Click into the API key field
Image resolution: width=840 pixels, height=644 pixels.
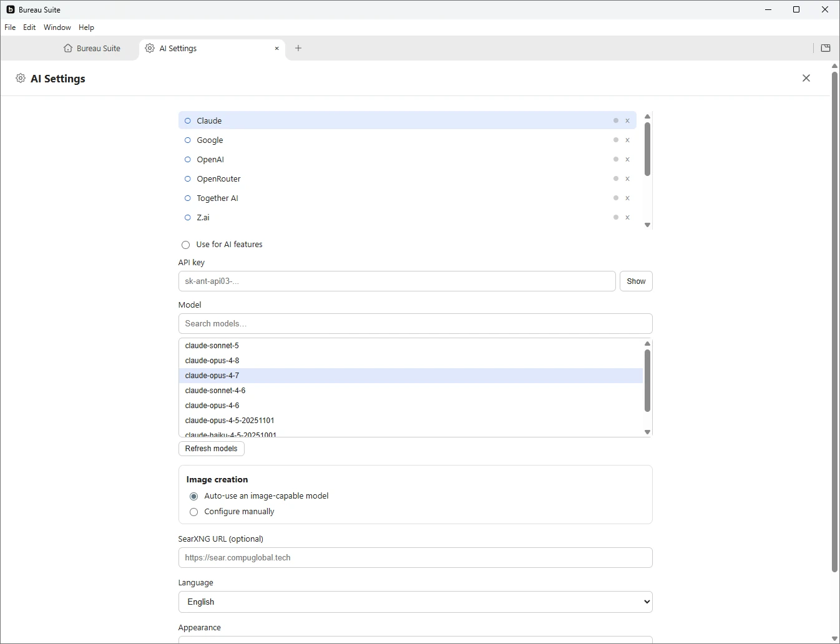coord(397,281)
